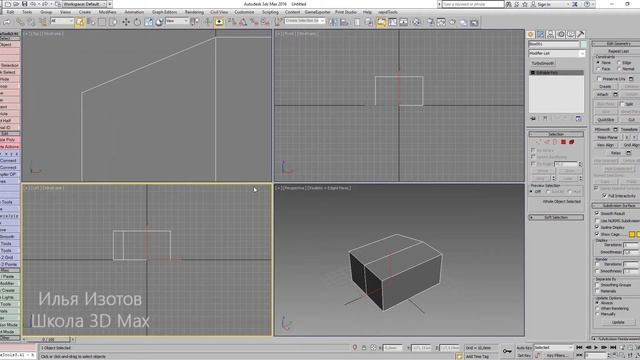Viewport: 640px width, 360px height.
Task: Open Select by Name dialog icon
Action: click(91, 22)
